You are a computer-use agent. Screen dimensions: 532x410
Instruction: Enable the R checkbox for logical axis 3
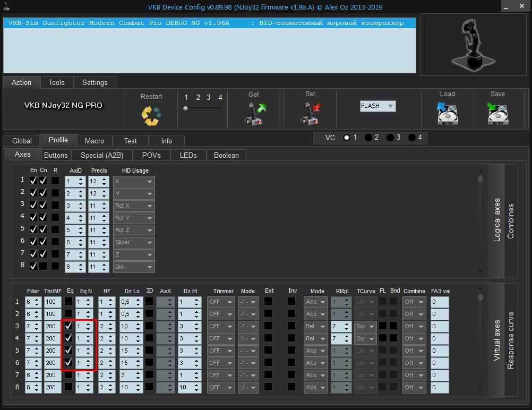pos(55,205)
